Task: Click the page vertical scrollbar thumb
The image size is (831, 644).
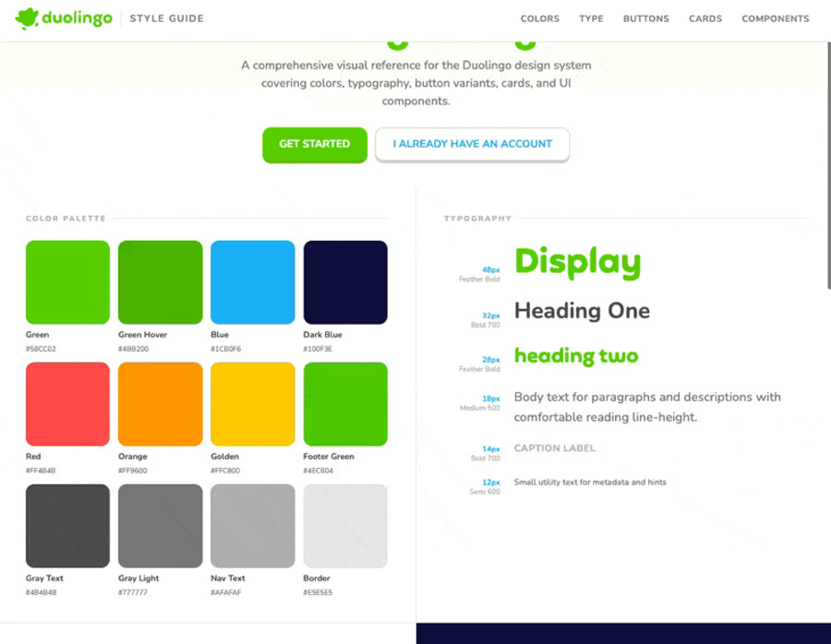Action: click(829, 165)
